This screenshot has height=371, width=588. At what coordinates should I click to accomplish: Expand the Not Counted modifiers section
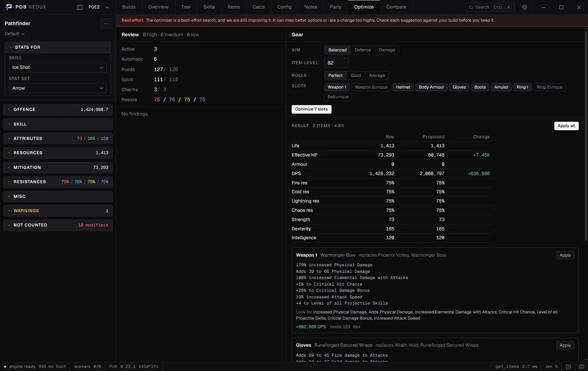(58, 225)
